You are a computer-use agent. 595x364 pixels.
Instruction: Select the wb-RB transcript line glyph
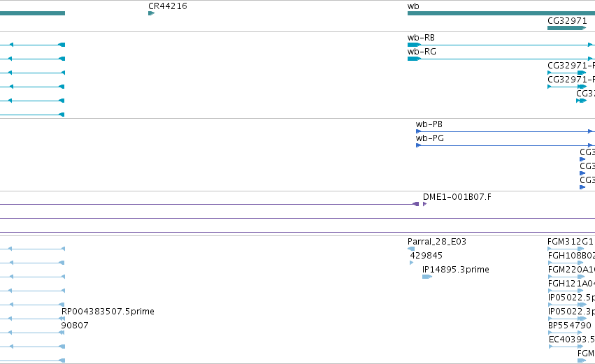pos(501,45)
